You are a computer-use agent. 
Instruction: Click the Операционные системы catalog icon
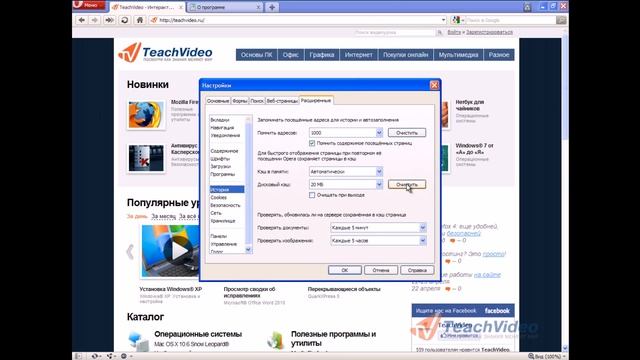pyautogui.click(x=138, y=341)
